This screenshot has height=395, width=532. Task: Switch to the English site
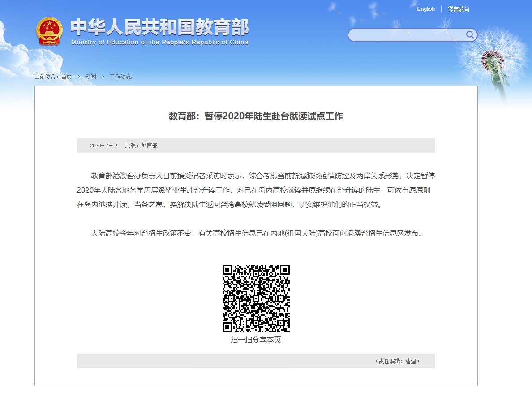(x=426, y=9)
